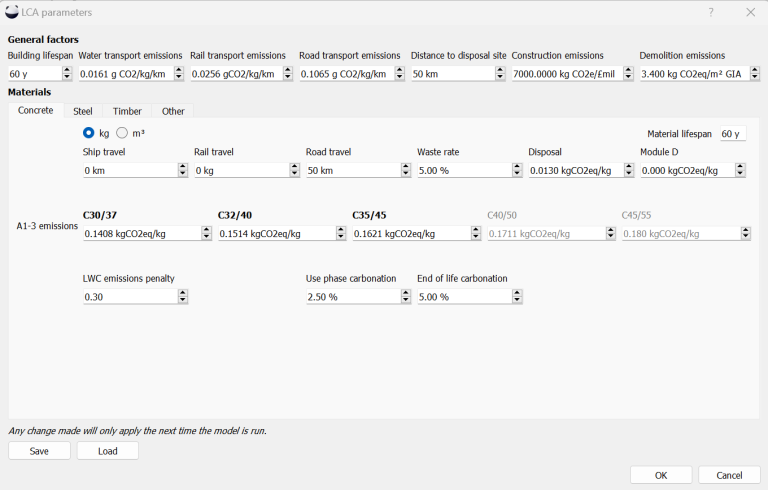Select the m³ unit radio button
This screenshot has height=490, width=768.
click(122, 133)
